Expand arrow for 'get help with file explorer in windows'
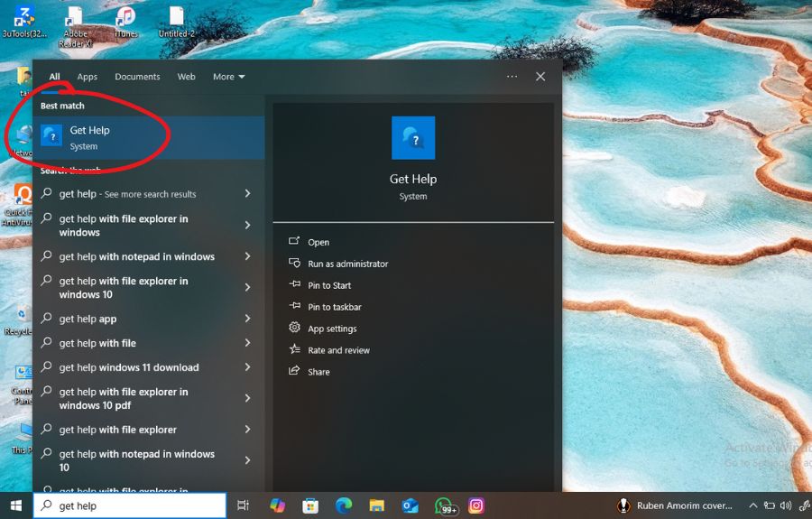The height and width of the screenshot is (519, 812). (247, 225)
